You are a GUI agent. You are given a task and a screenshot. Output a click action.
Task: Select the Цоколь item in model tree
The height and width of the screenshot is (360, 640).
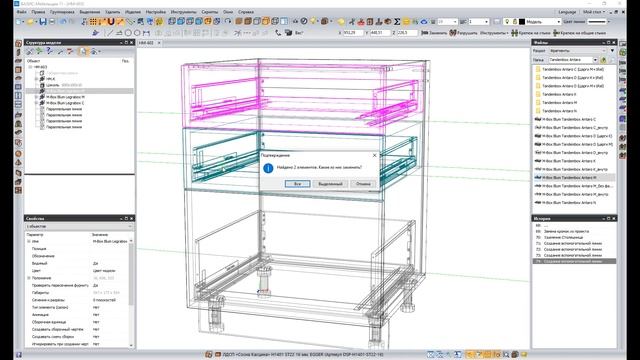tap(52, 85)
